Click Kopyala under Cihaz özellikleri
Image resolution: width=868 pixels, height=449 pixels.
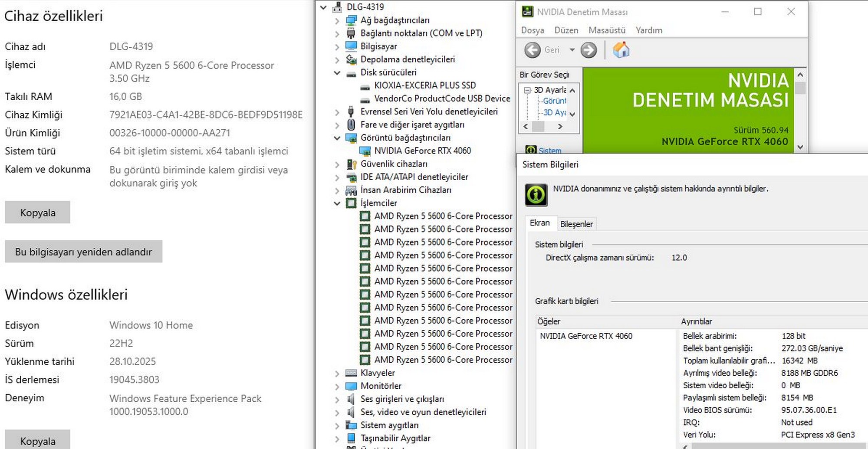(x=38, y=213)
